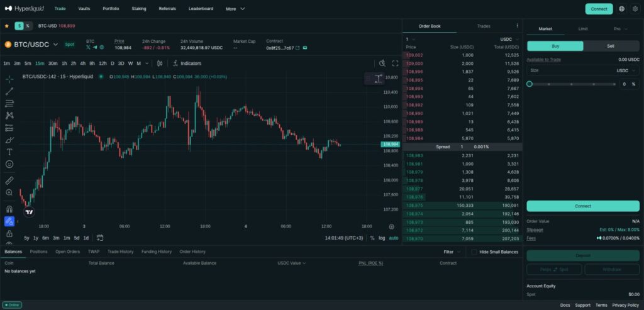Activate the chart zoom-in tool
The image size is (644, 310).
click(9, 192)
